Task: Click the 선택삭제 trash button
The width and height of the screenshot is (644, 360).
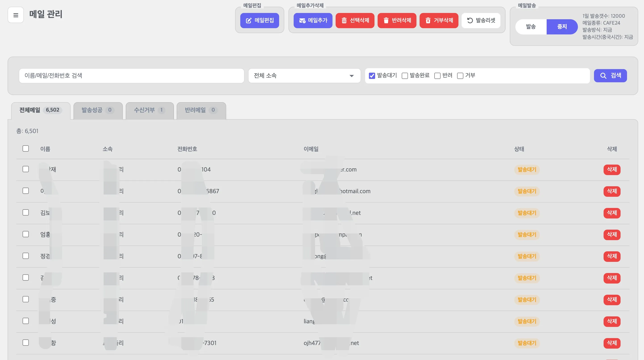Action: 355,21
